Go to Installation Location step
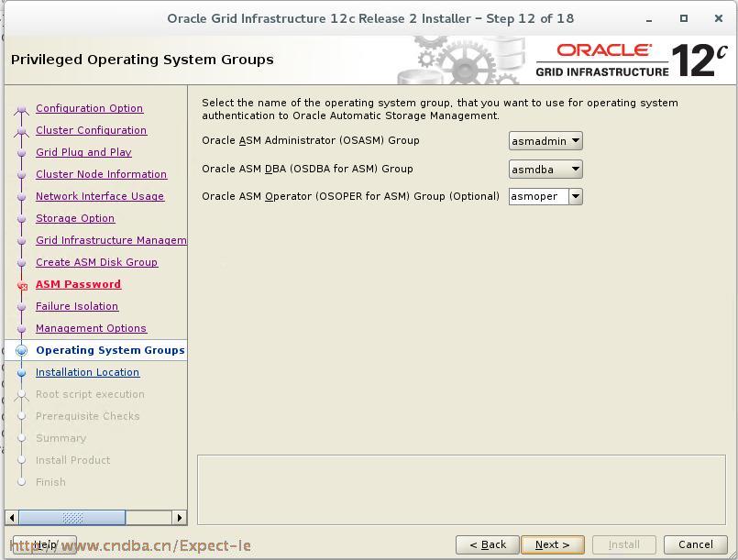 87,372
